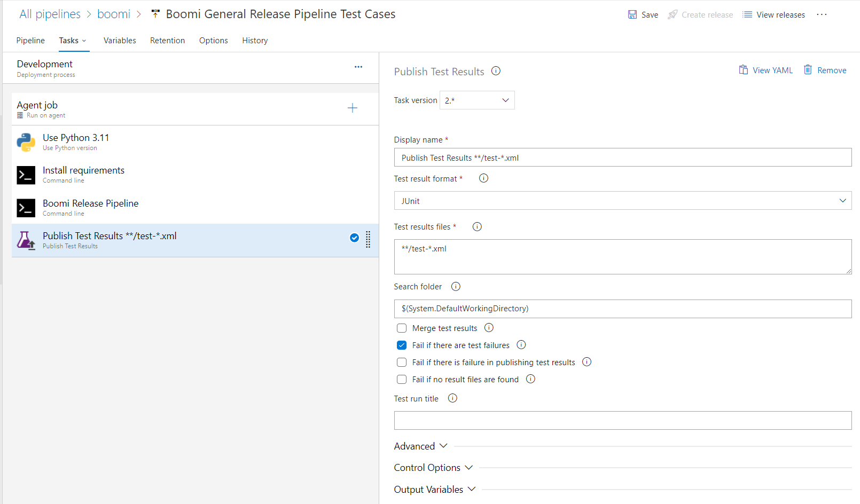
Task: Click the empty Test run title field
Action: click(x=623, y=420)
